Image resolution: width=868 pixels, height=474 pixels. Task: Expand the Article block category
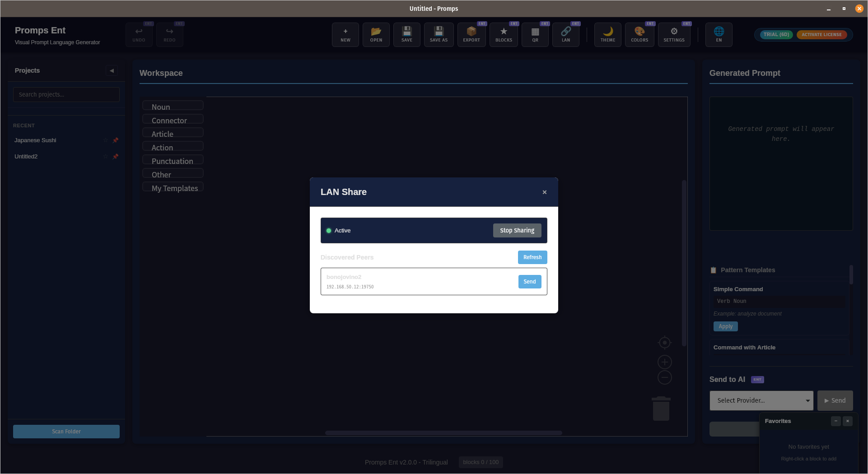173,133
